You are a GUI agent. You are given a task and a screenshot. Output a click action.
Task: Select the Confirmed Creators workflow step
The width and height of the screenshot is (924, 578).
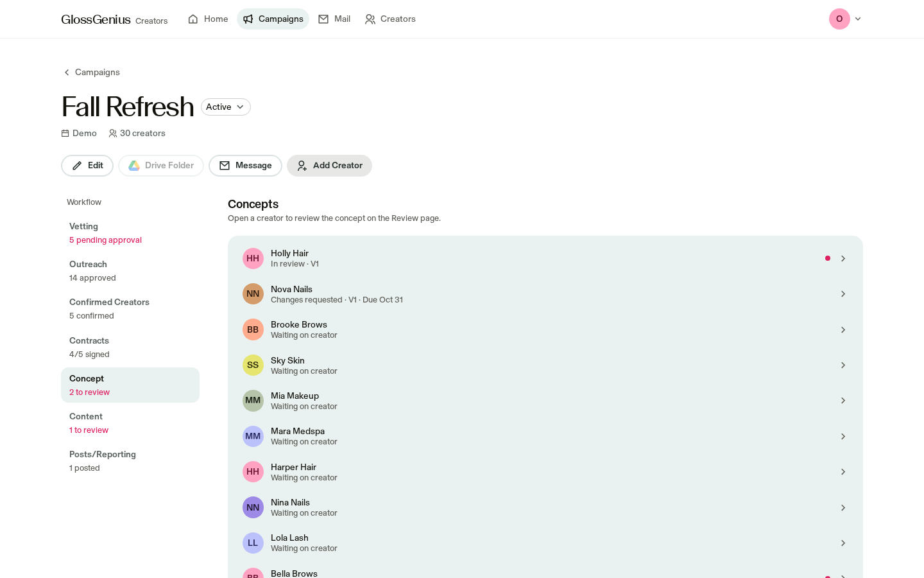click(130, 309)
